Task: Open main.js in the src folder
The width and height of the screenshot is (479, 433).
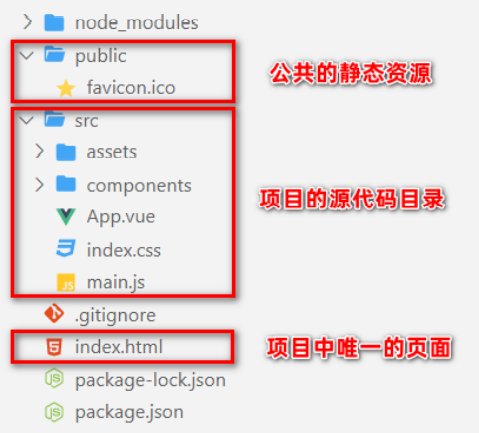Action: click(x=116, y=283)
